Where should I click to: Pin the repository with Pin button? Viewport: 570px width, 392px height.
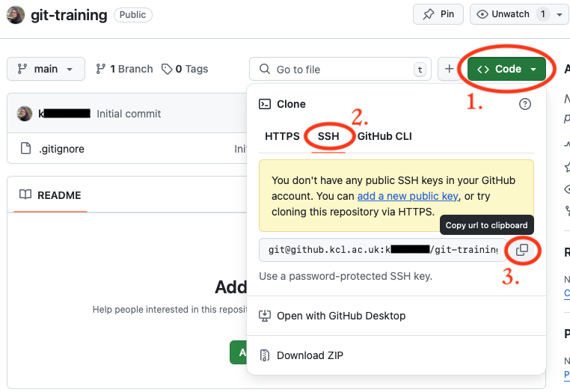click(438, 14)
